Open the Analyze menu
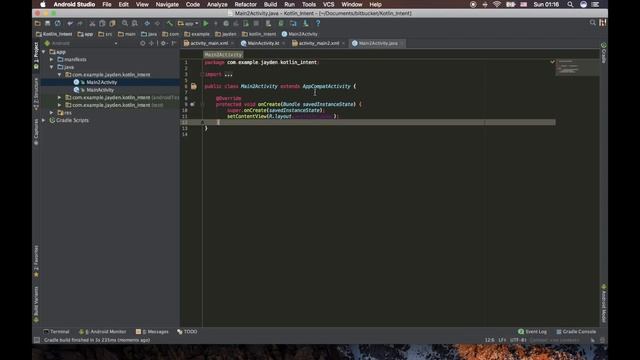The width and height of the screenshot is (640, 360). (217, 4)
